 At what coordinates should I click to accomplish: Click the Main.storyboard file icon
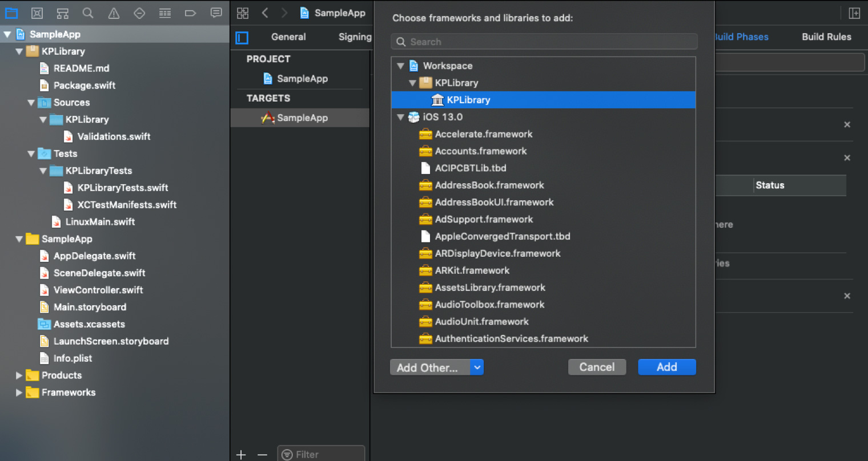pos(44,307)
